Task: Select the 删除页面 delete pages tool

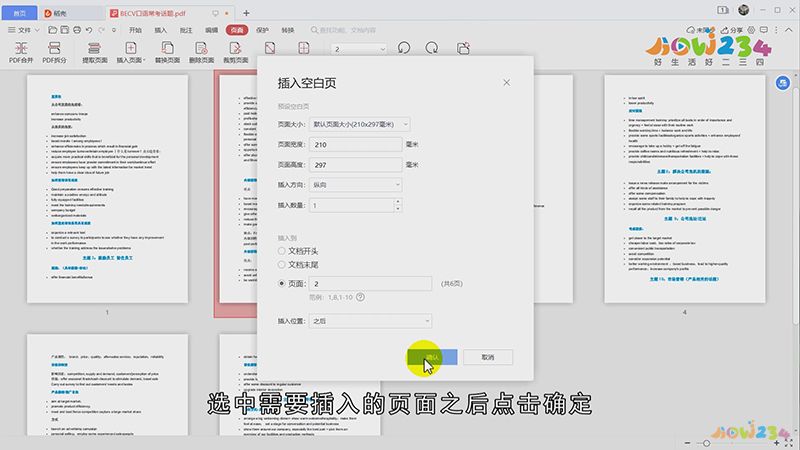Action: (x=202, y=53)
